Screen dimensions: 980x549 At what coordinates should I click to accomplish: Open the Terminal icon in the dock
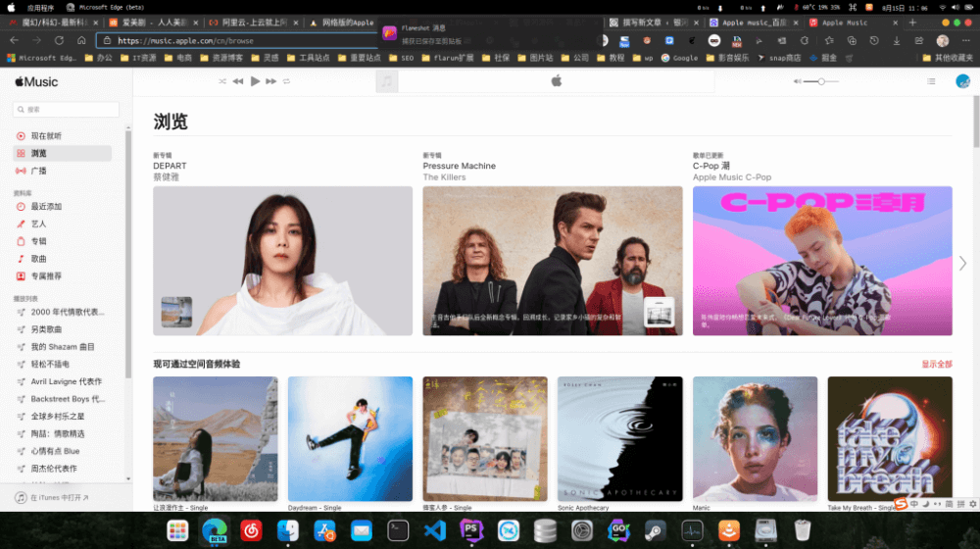[x=398, y=531]
